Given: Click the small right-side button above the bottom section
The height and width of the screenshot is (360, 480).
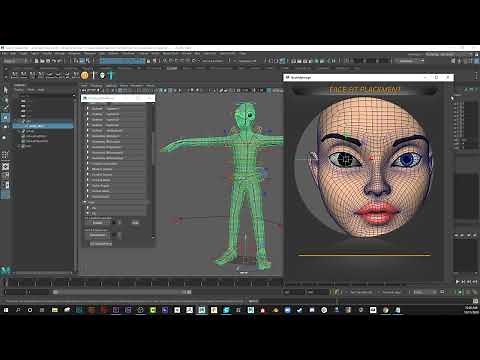Looking at the screenshot, I should click(x=135, y=222).
